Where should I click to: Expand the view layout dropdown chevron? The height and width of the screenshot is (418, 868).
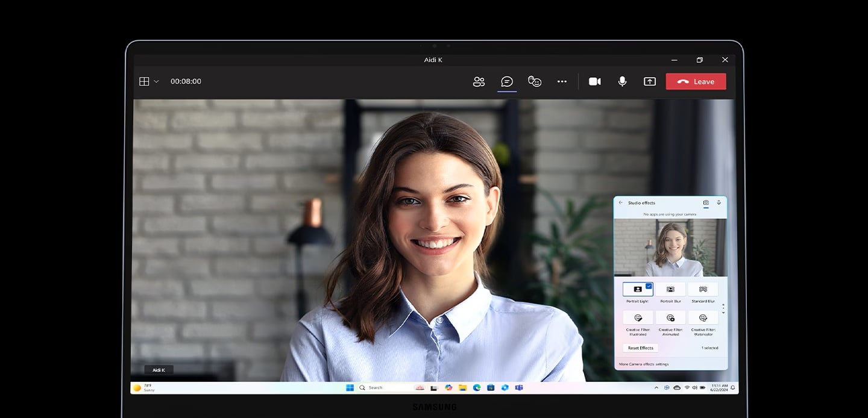[157, 82]
